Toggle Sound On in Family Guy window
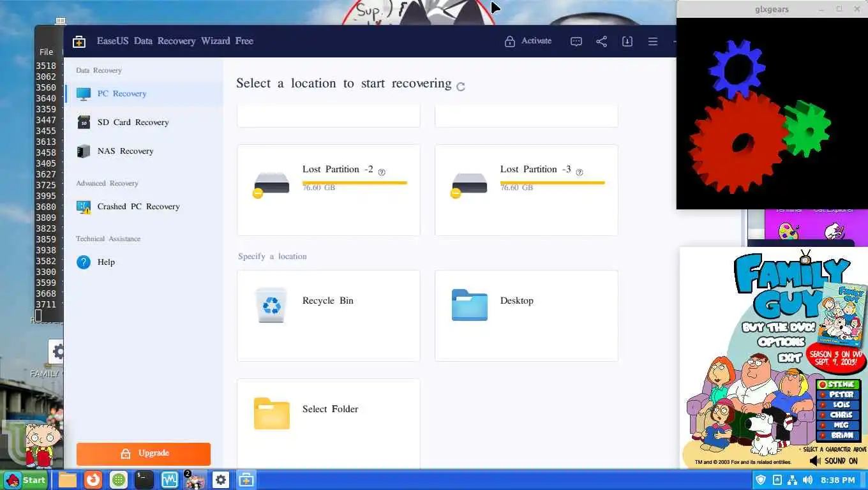The width and height of the screenshot is (868, 490). [x=834, y=461]
